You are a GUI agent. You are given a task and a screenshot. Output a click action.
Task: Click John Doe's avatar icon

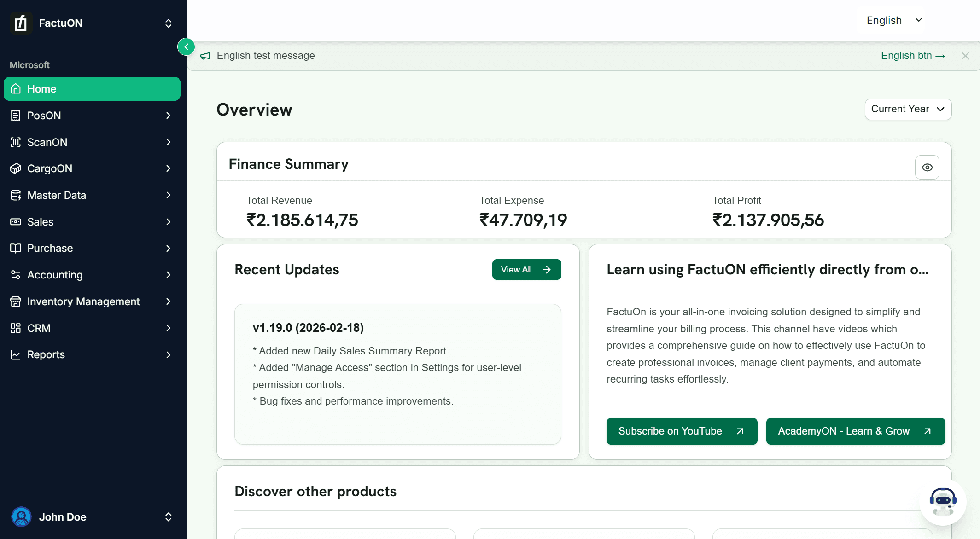click(x=21, y=516)
